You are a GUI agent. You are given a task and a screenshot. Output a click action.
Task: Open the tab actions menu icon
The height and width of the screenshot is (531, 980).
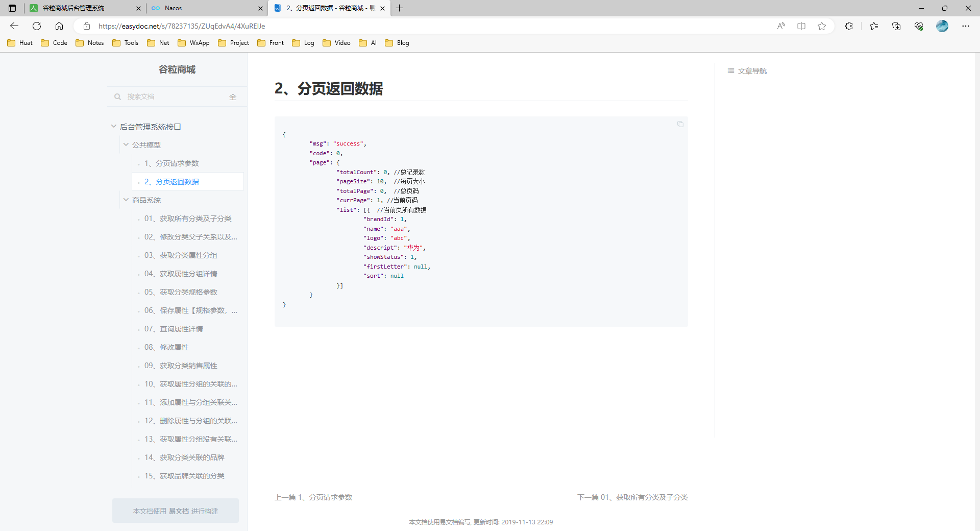click(x=12, y=8)
